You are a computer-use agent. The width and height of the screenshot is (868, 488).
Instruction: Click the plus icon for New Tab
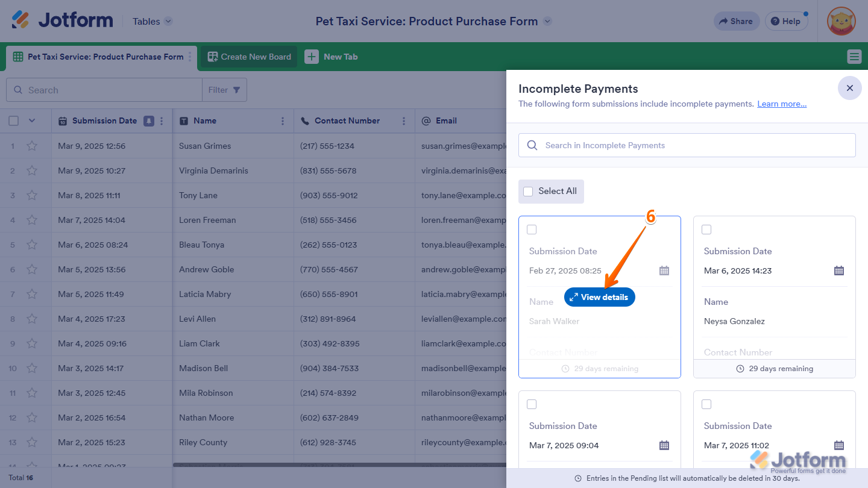point(311,57)
